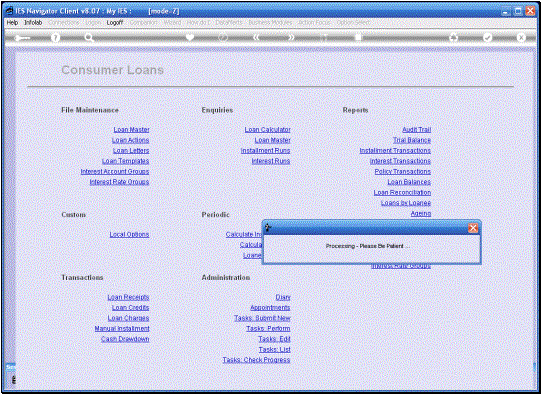Open the Loan Receipts transaction
Image resolution: width=541 pixels, height=394 pixels.
(x=128, y=297)
